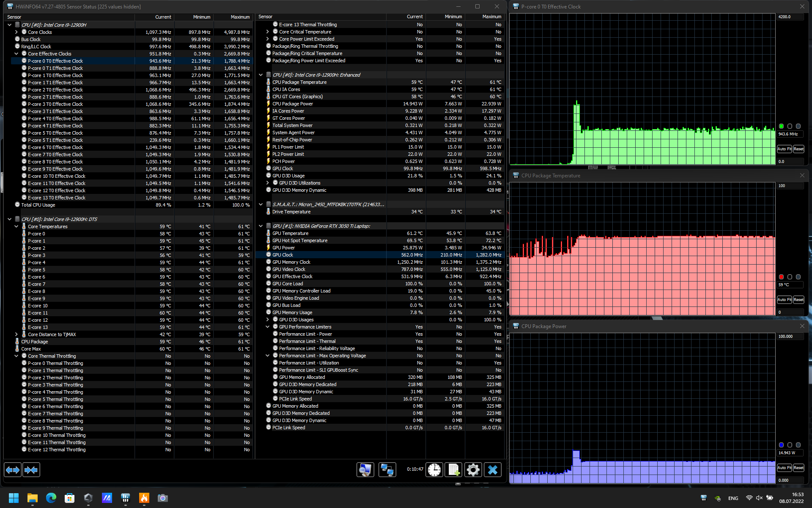This screenshot has height=508, width=812.
Task: Select the red color box in temperature graph
Action: 781,277
